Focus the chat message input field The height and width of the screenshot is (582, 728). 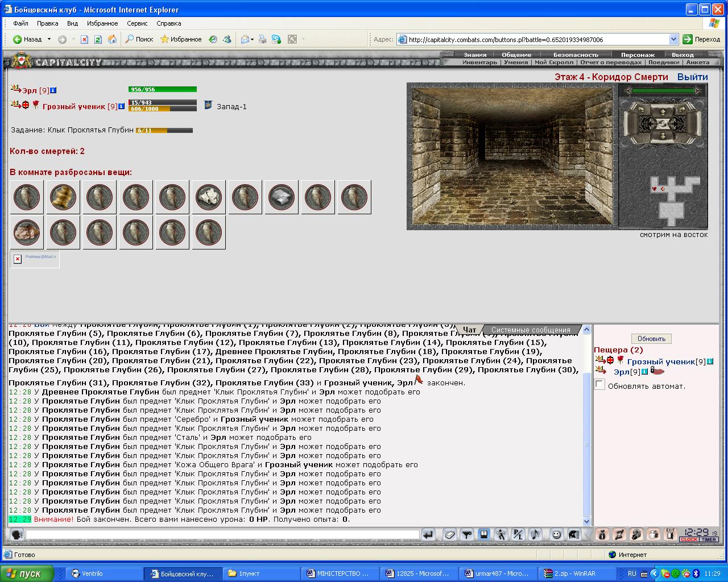coord(222,534)
